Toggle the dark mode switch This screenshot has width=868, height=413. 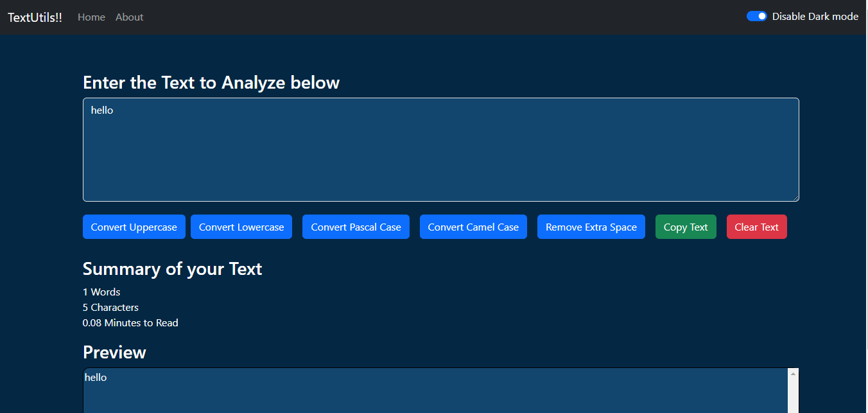pos(757,17)
